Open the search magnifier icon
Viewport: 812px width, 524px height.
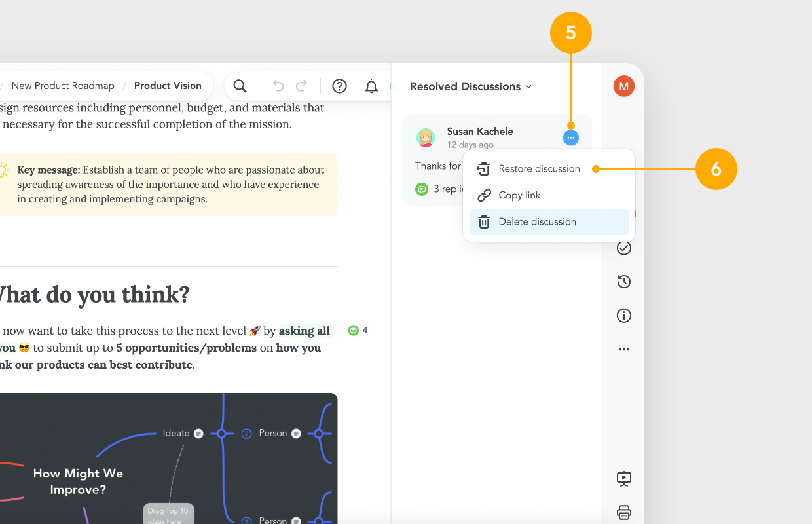click(240, 86)
